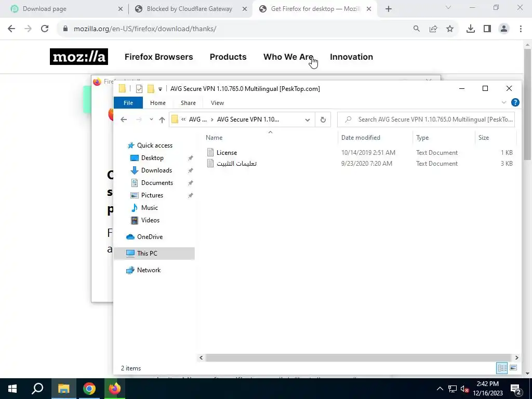
Task: Click the AVG breadcrumb in address bar
Action: click(x=198, y=119)
